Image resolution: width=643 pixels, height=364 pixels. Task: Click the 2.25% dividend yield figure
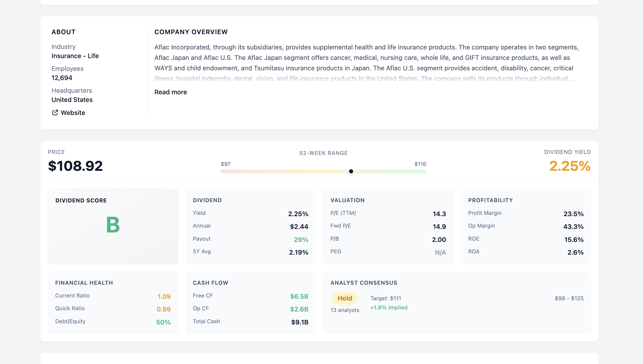tap(570, 166)
